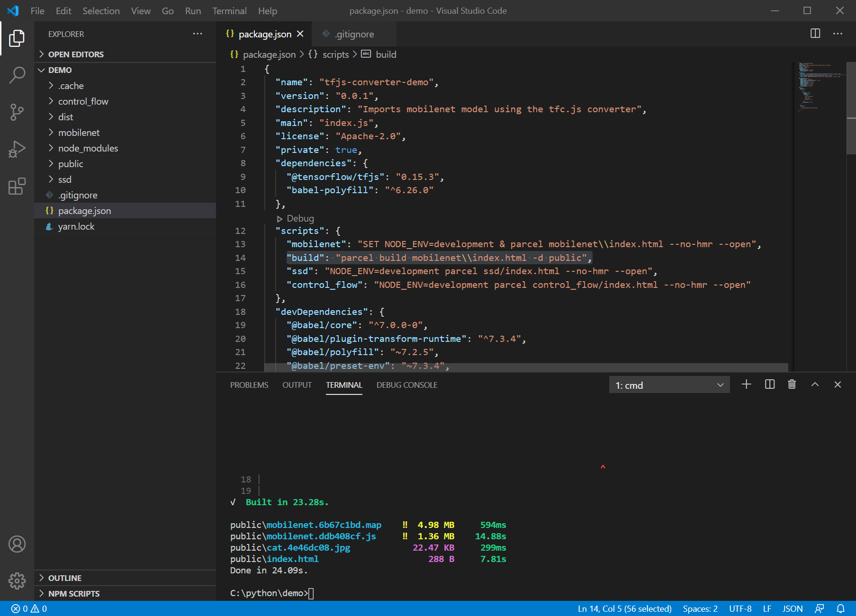
Task: Open the Edit menu
Action: click(63, 10)
